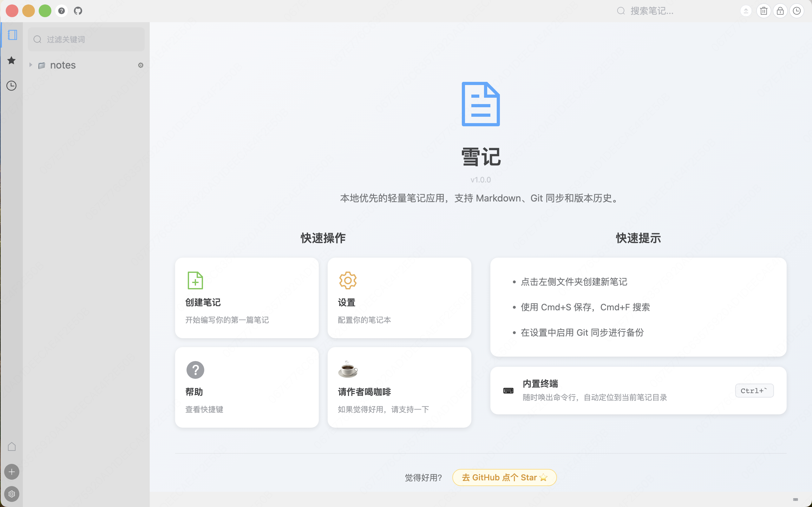Click the 觉得好用? text

pos(423,477)
